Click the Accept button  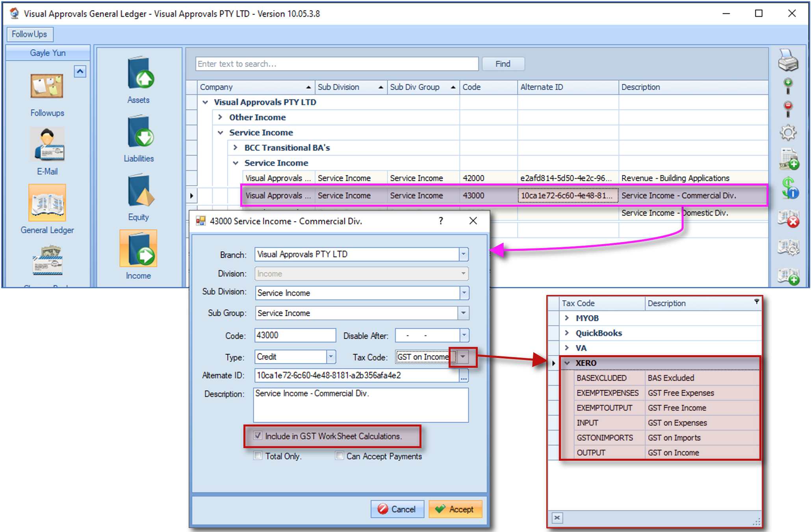pos(455,509)
